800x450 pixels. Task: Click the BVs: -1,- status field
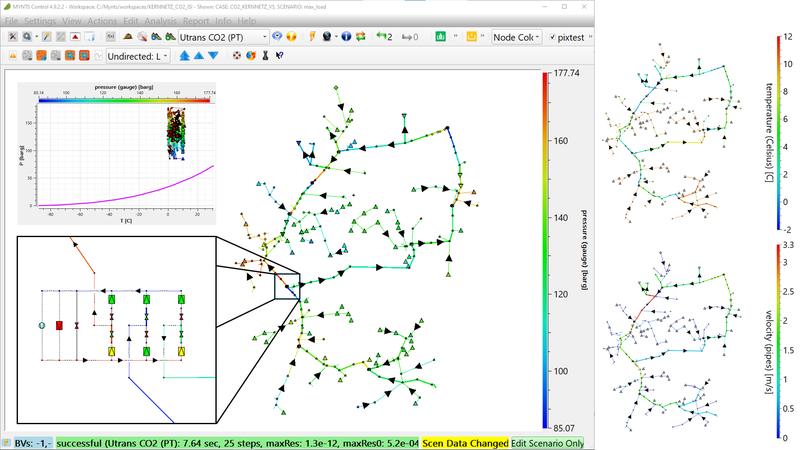[33, 443]
